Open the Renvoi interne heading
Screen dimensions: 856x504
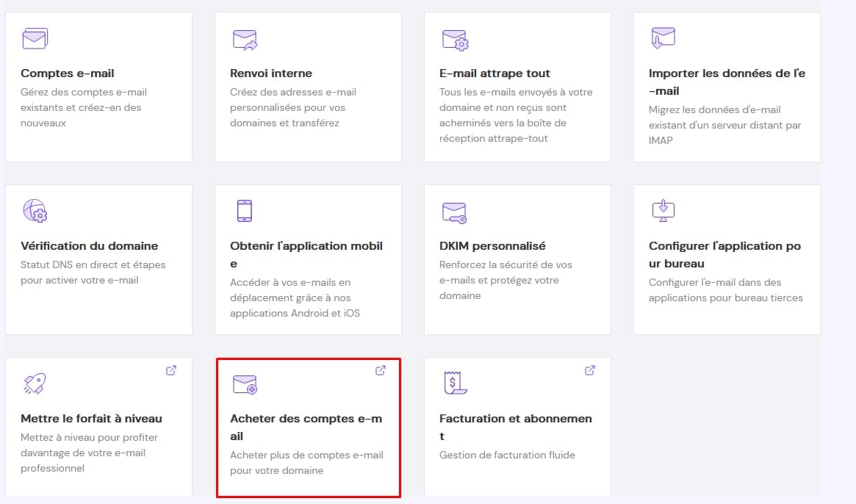(x=271, y=73)
